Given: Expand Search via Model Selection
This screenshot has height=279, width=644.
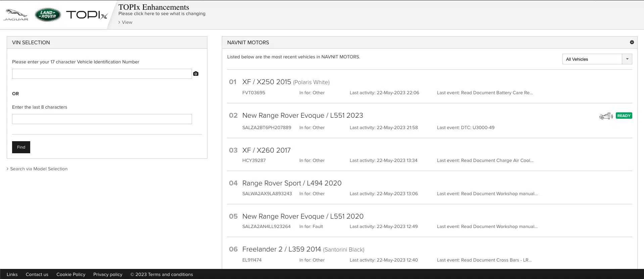Looking at the screenshot, I should (38, 169).
